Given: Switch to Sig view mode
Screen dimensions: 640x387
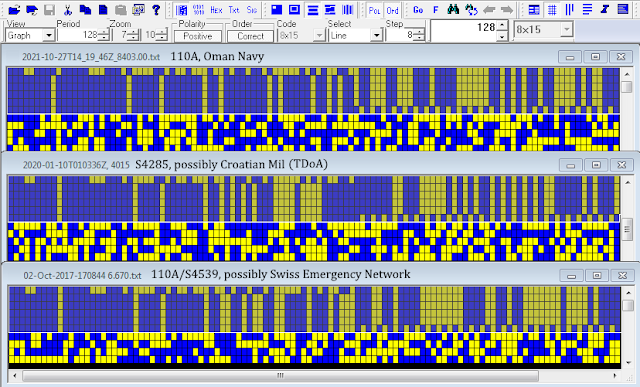Looking at the screenshot, I should click(x=251, y=10).
